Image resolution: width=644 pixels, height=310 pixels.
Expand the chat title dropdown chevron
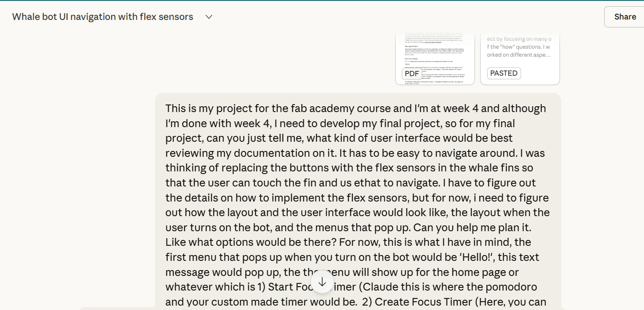click(209, 17)
